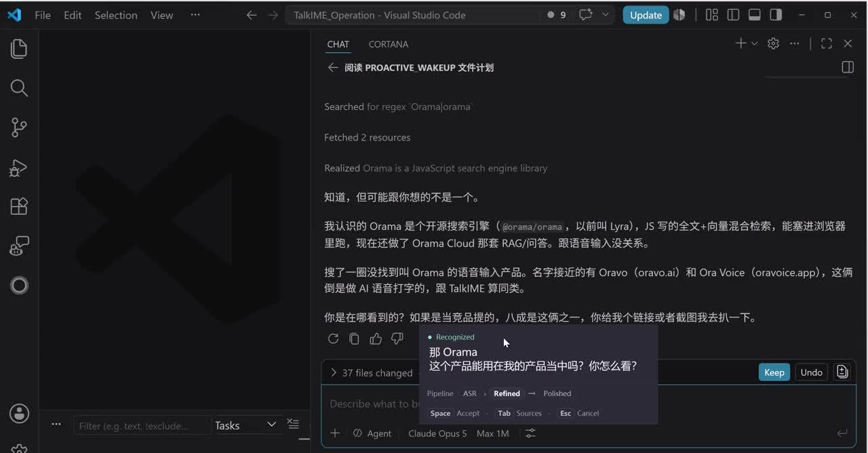Click the Update button
Viewport: 868px width, 453px height.
click(x=646, y=15)
